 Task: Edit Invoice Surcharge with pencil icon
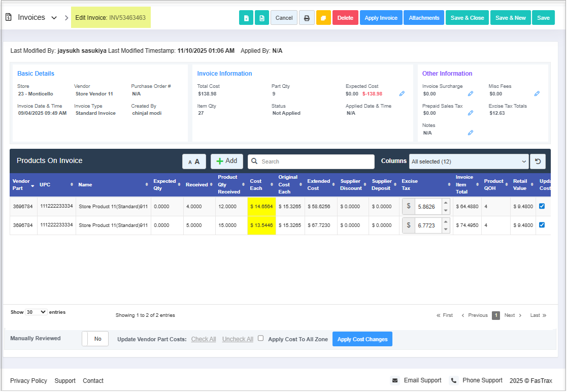[x=471, y=94]
